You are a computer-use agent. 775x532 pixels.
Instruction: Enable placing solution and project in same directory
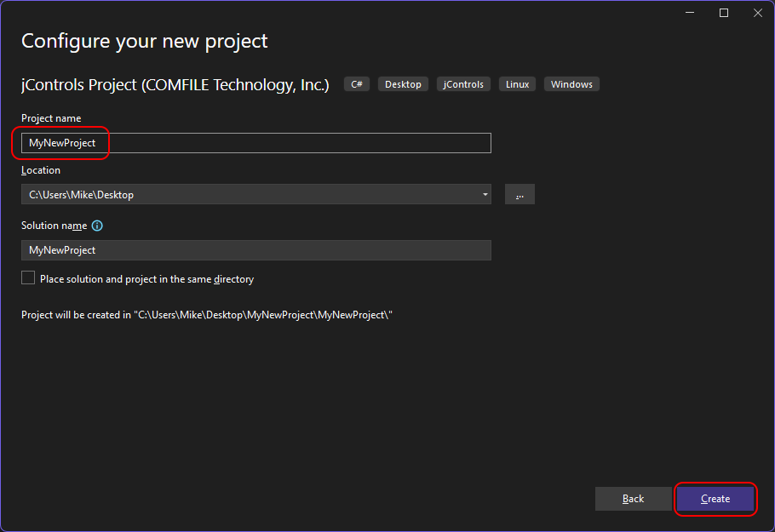29,278
